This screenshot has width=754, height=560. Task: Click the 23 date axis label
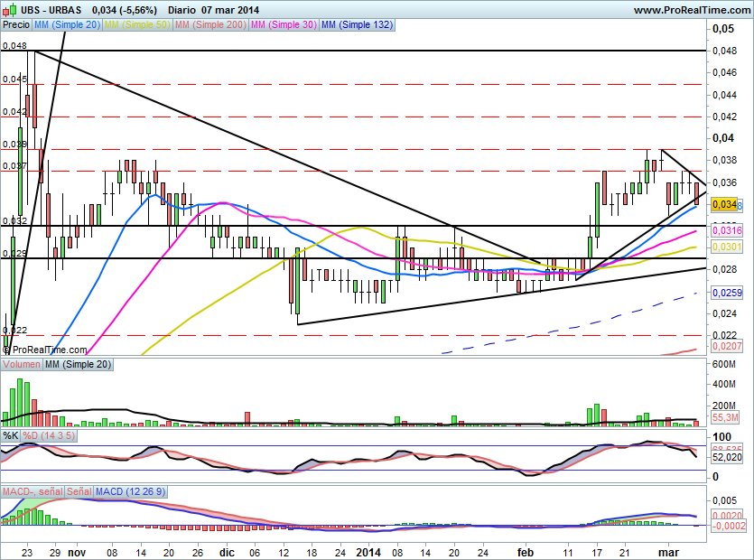27,553
